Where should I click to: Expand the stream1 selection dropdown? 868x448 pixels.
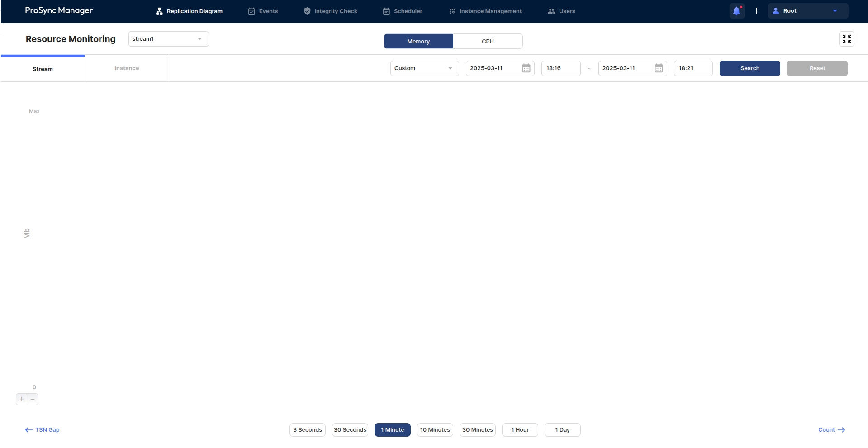[168, 39]
